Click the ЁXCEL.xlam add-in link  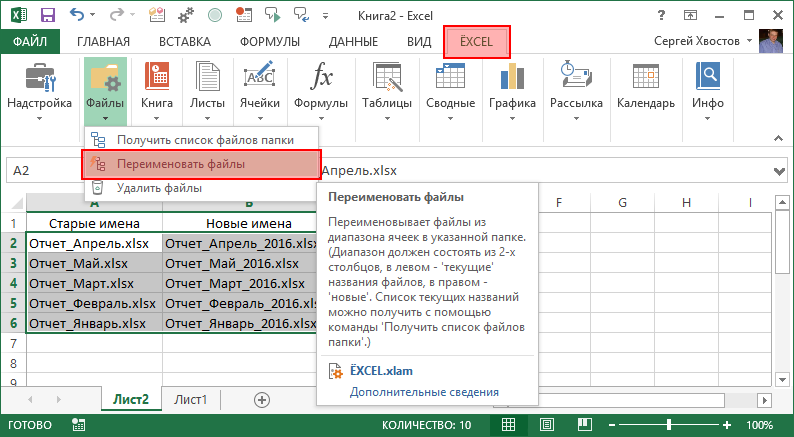[x=381, y=371]
